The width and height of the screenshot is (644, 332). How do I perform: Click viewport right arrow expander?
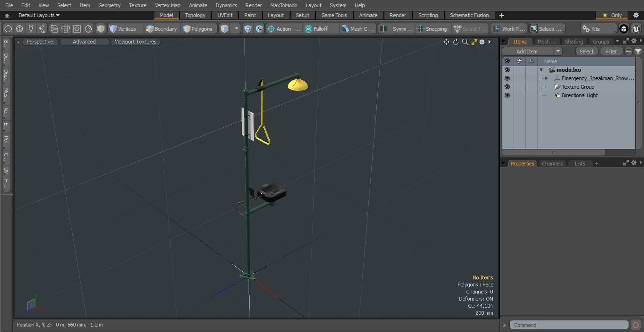click(x=490, y=42)
